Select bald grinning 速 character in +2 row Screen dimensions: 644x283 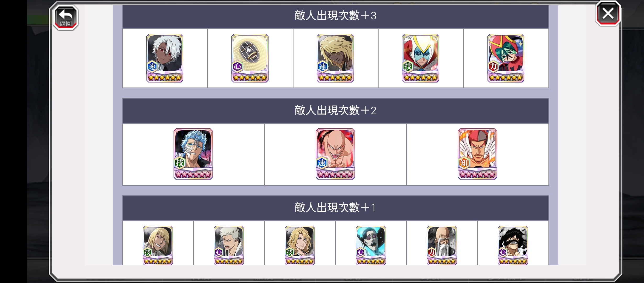[335, 154]
